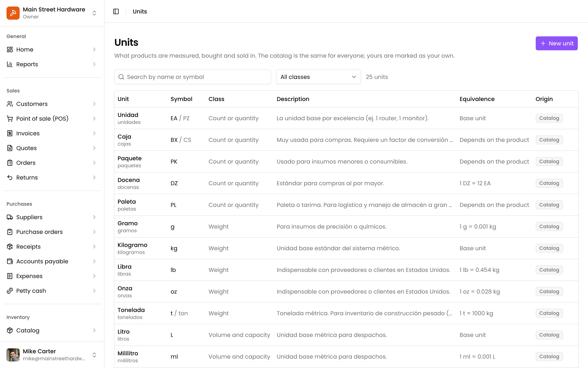Click the Receipts package icon

point(10,247)
